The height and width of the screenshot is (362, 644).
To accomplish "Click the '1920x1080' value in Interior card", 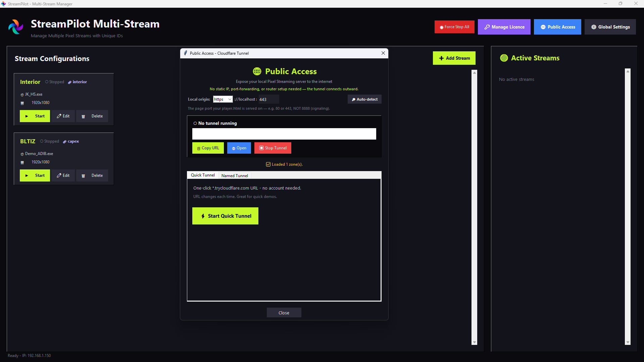I will coord(41,103).
